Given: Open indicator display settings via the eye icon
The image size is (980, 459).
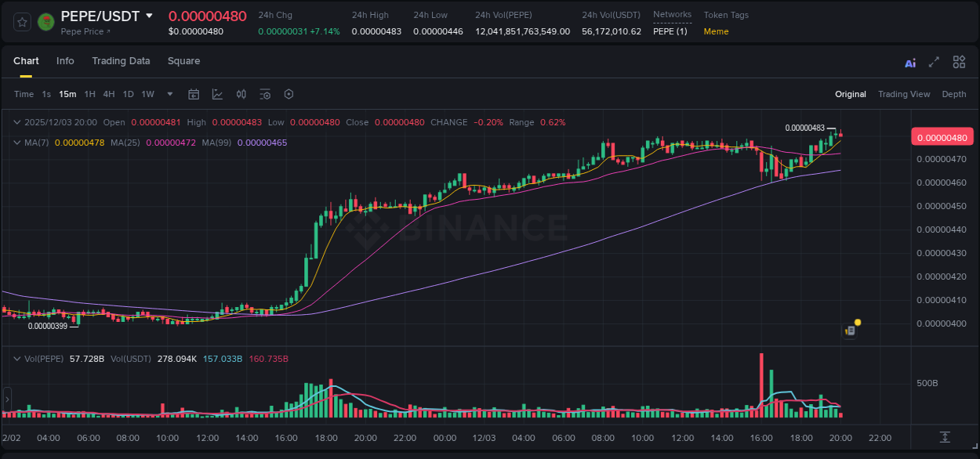Looking at the screenshot, I should (x=265, y=94).
